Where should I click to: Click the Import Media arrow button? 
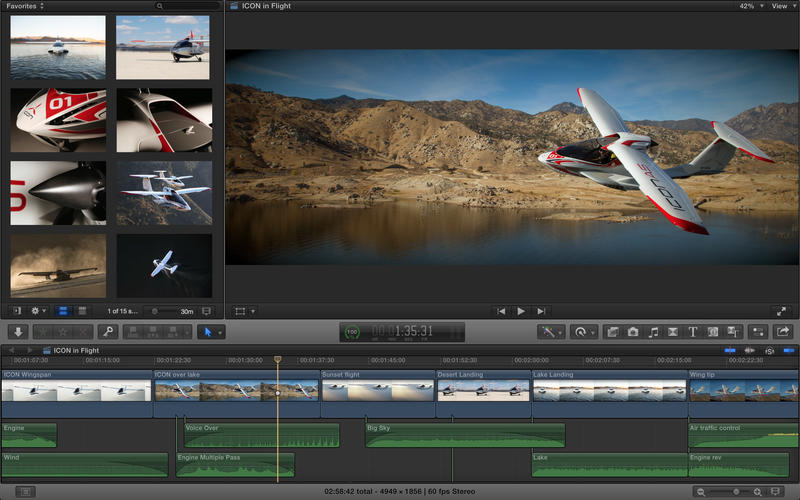[x=18, y=331]
